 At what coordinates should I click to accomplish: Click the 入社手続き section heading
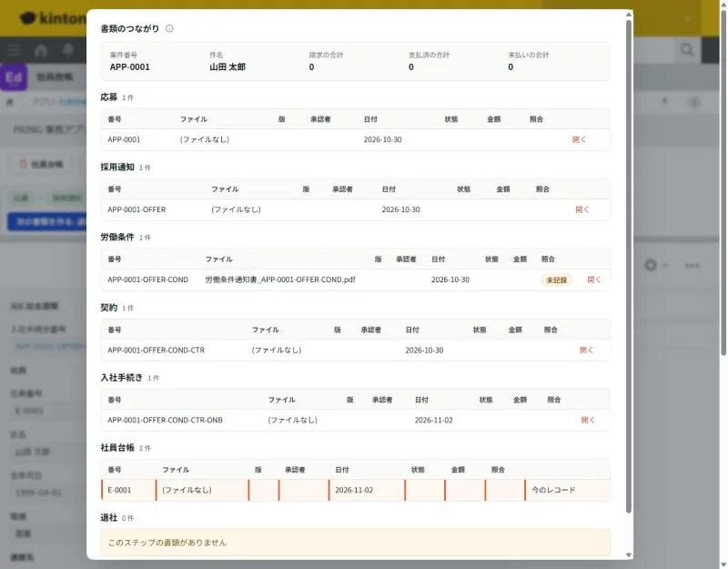(x=121, y=378)
